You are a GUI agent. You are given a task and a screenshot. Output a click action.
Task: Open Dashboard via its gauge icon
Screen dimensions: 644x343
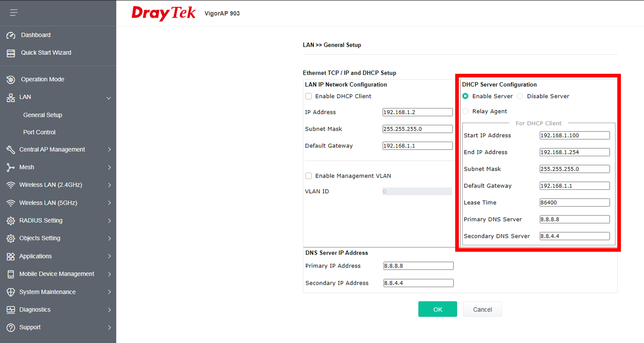click(11, 35)
